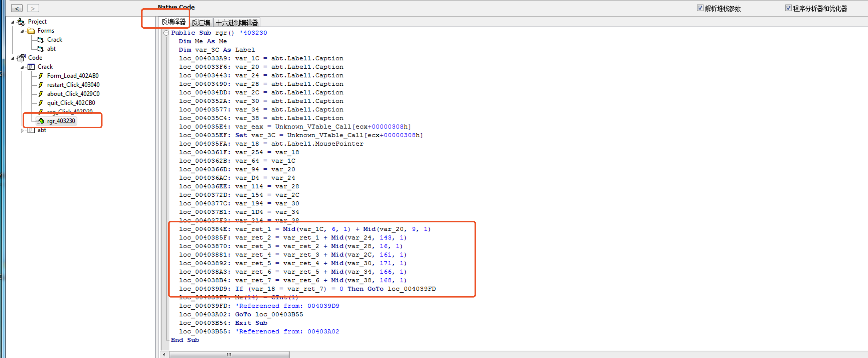Click the loc_004039D9 If comparison line
The width and height of the screenshot is (868, 358).
[x=307, y=289]
